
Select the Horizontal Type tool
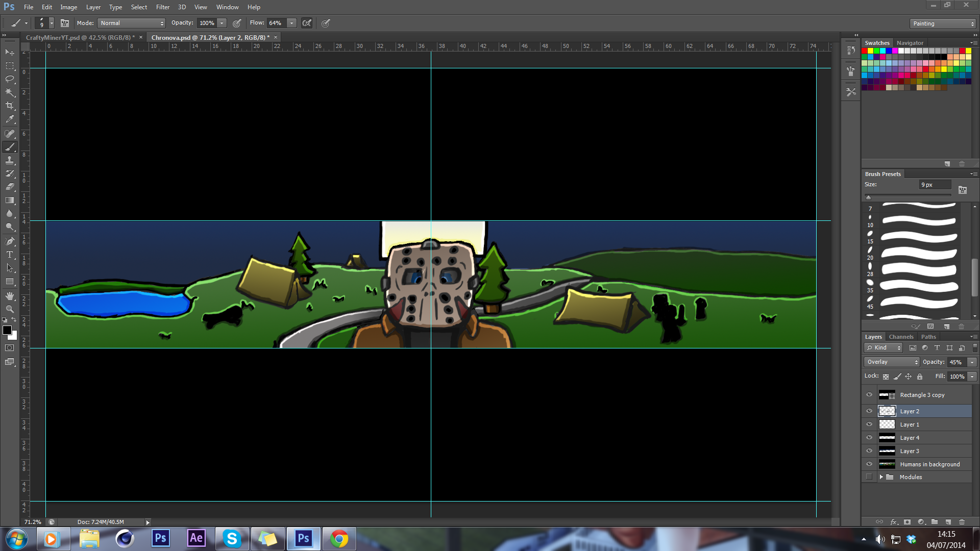point(10,254)
